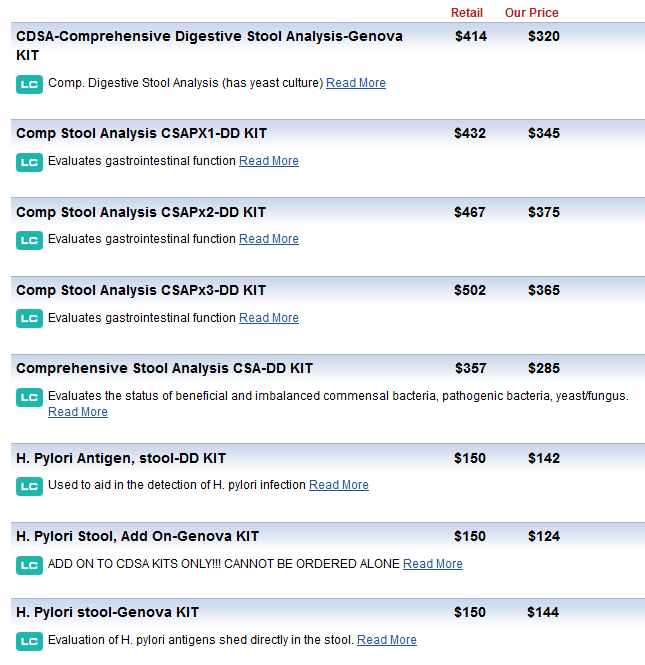The height and width of the screenshot is (665, 645).
Task: Click LC icon under H. Pylori stool-Genova KIT
Action: click(29, 641)
